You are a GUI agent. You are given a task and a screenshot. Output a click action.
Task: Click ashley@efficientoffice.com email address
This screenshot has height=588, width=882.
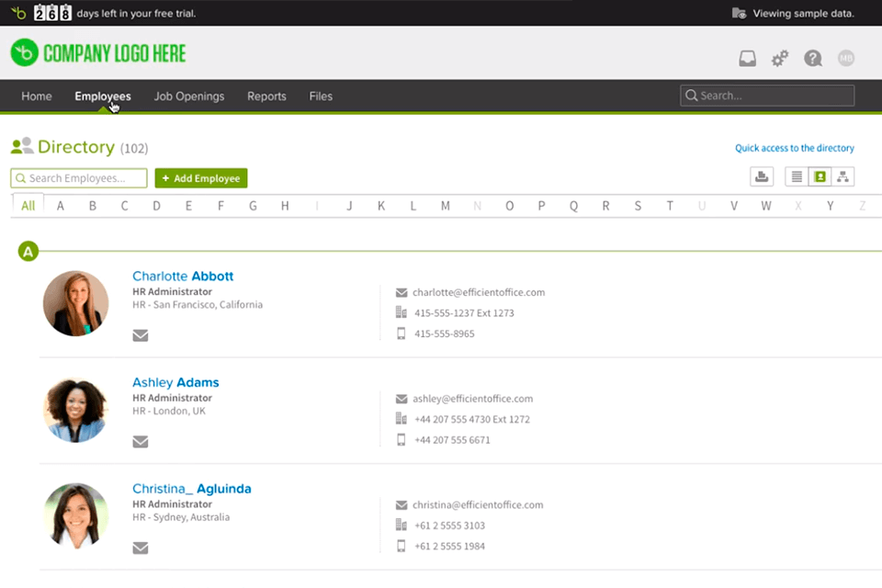472,399
